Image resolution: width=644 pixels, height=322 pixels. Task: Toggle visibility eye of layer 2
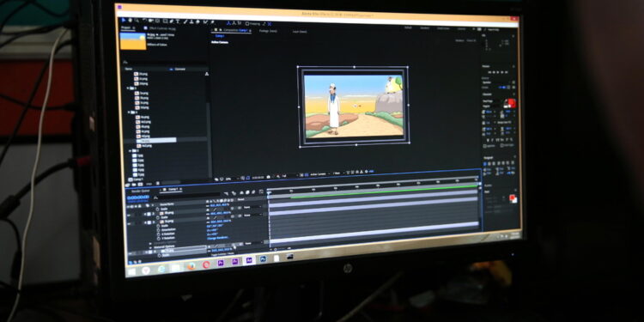(x=129, y=214)
